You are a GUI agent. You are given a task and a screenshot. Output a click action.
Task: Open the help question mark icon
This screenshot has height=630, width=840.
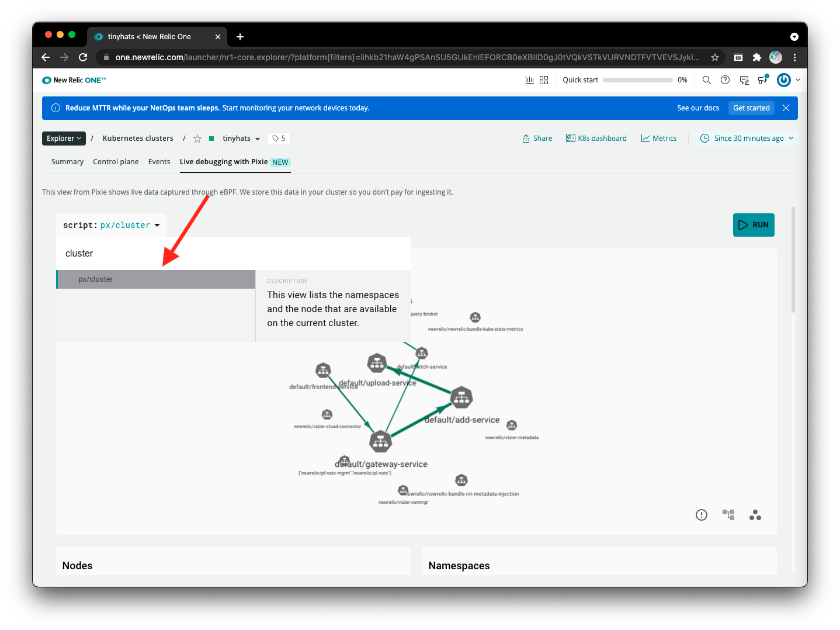point(725,80)
